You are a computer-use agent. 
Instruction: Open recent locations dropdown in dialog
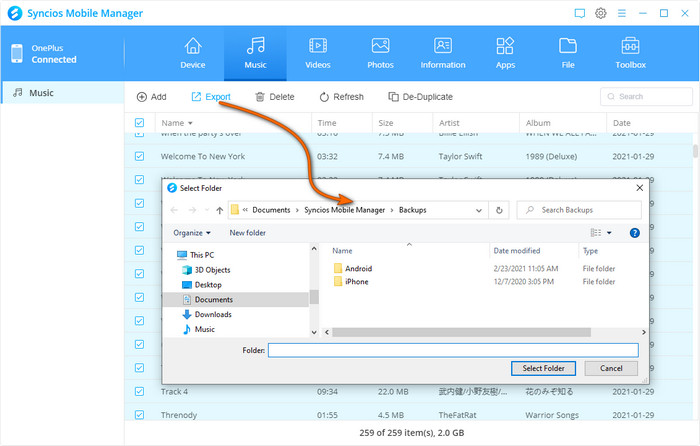pyautogui.click(x=206, y=210)
